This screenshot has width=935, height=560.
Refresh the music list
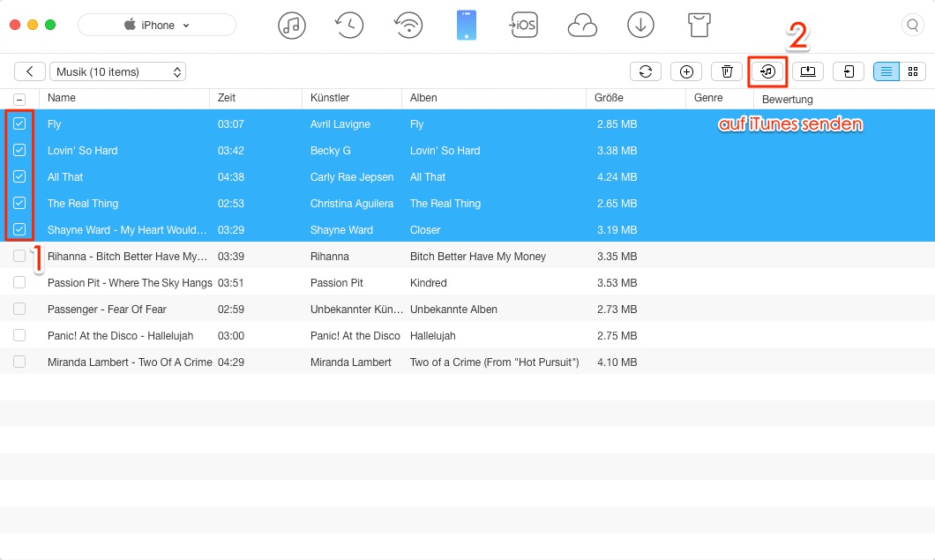click(x=645, y=71)
